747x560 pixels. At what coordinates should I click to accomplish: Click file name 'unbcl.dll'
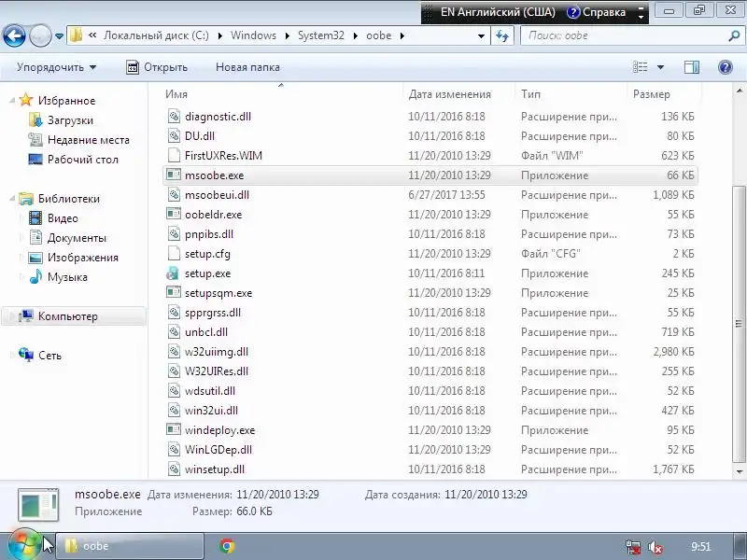point(205,332)
